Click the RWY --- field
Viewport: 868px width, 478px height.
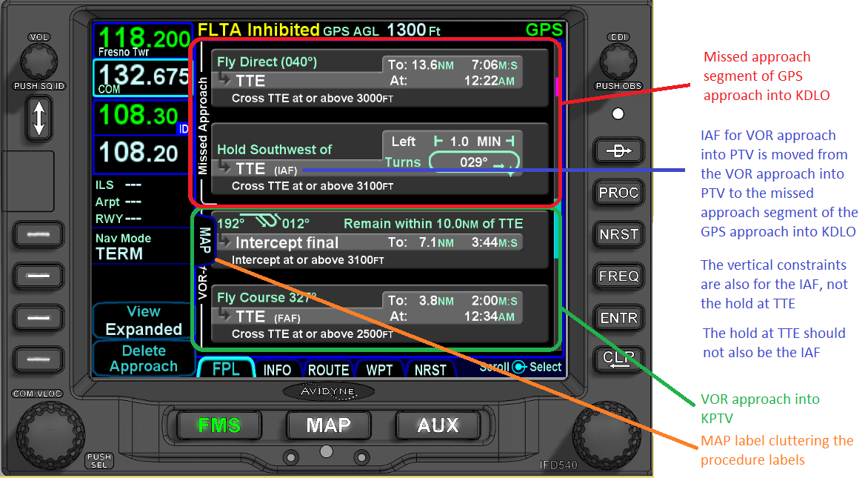click(118, 219)
